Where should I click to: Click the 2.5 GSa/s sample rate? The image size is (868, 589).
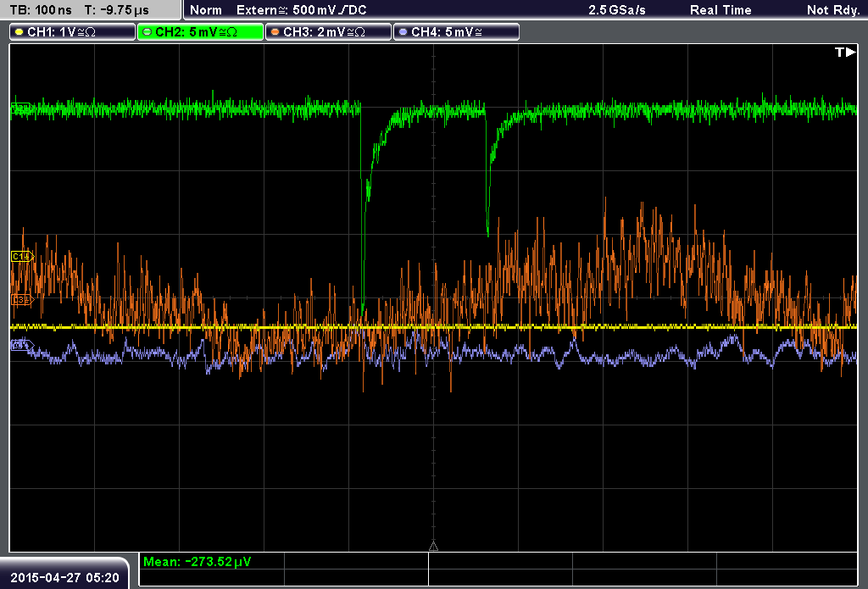coord(617,10)
